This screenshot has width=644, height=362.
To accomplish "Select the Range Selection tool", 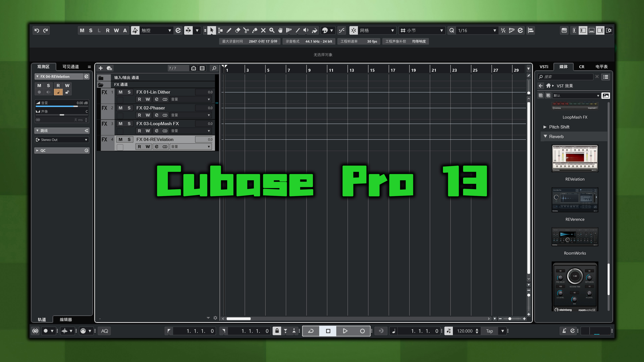I will (x=220, y=31).
